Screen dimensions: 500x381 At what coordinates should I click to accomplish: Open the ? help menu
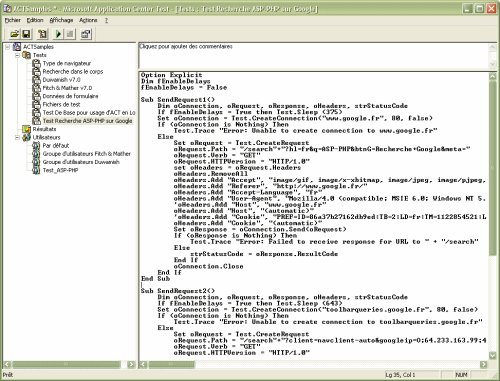click(106, 20)
